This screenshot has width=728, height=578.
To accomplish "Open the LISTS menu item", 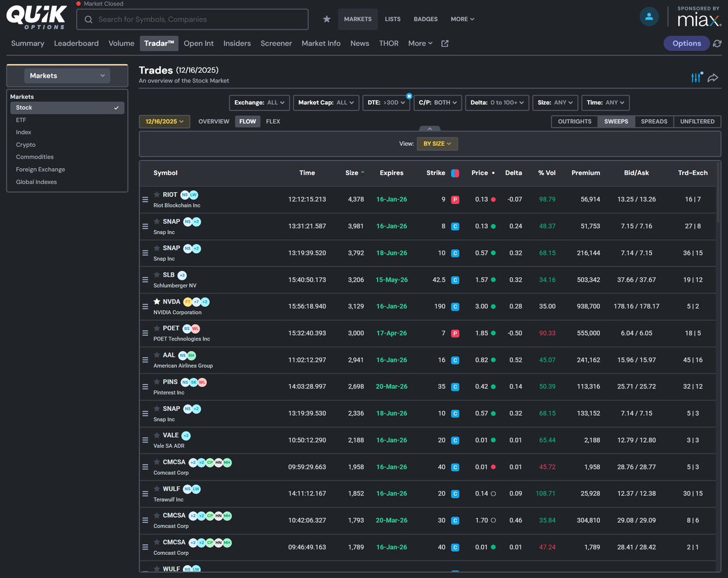I will [x=393, y=19].
